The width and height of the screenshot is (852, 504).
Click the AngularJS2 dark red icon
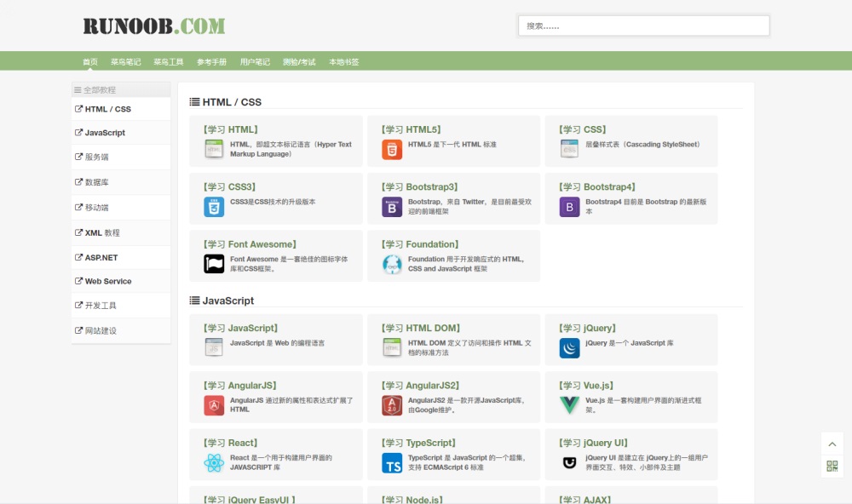[x=392, y=406]
